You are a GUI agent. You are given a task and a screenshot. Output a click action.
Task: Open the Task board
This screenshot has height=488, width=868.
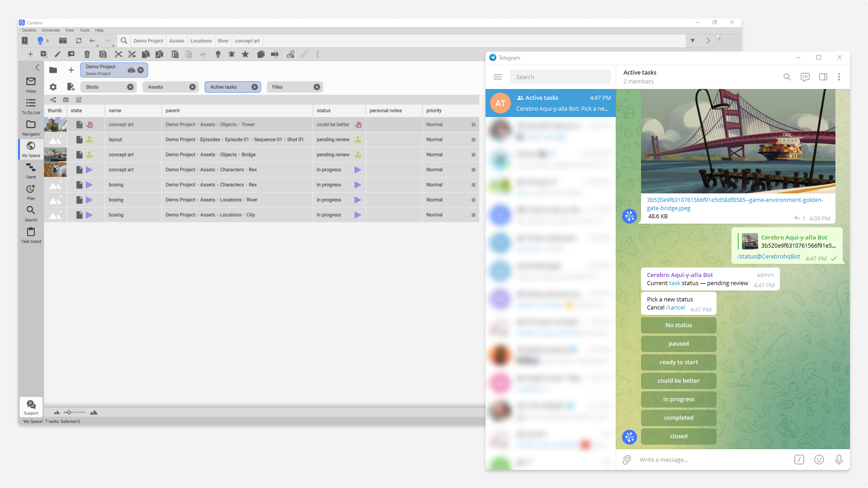31,235
